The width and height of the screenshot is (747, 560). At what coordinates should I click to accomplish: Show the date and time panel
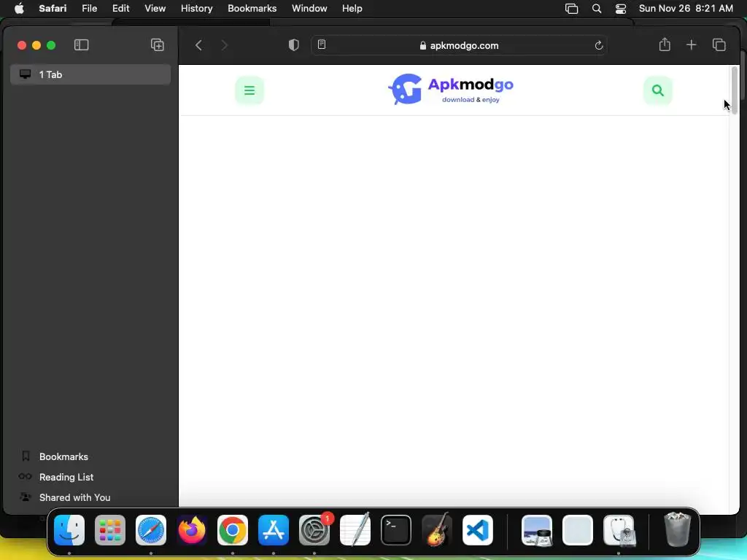click(686, 9)
